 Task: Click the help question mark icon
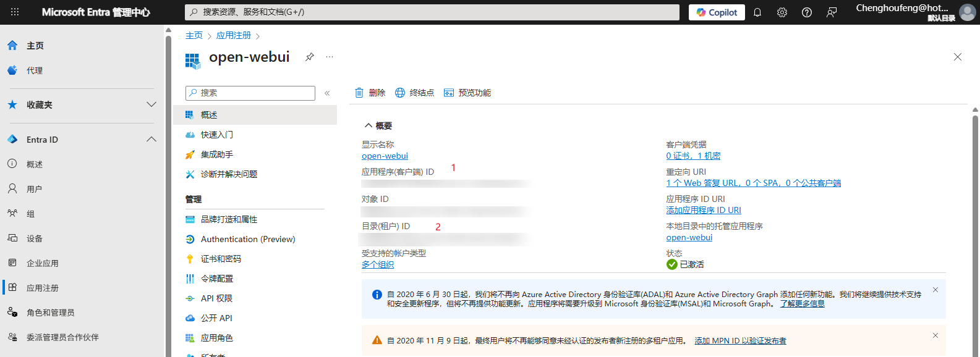[807, 12]
